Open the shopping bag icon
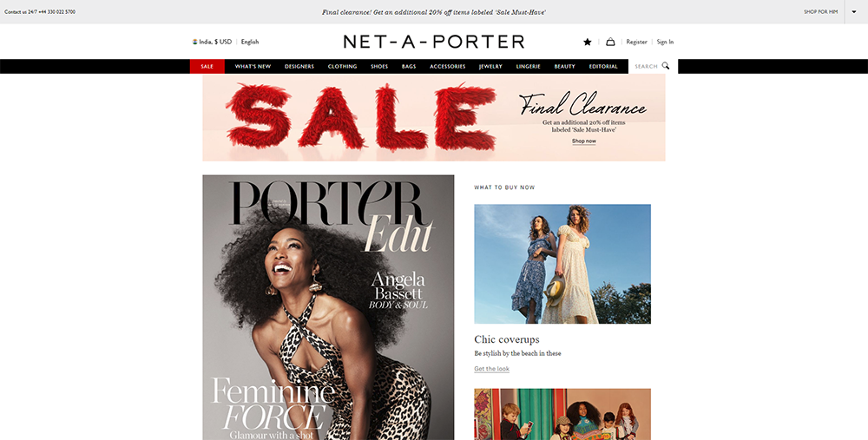868x440 pixels. click(x=610, y=42)
